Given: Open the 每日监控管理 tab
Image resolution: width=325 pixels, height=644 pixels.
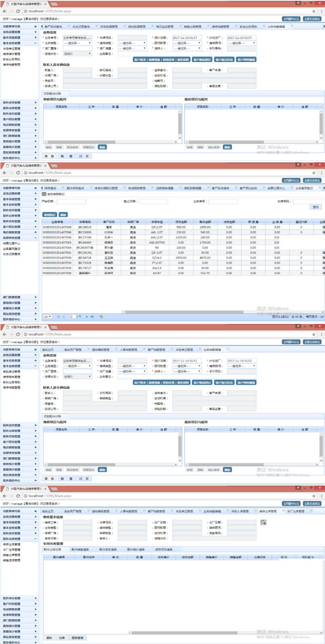Looking at the screenshot, I should point(164,26).
